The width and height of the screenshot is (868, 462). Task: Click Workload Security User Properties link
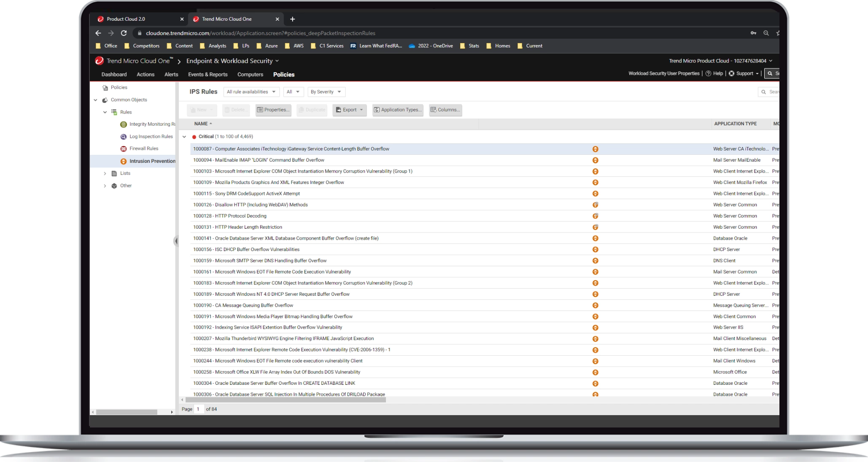click(664, 73)
